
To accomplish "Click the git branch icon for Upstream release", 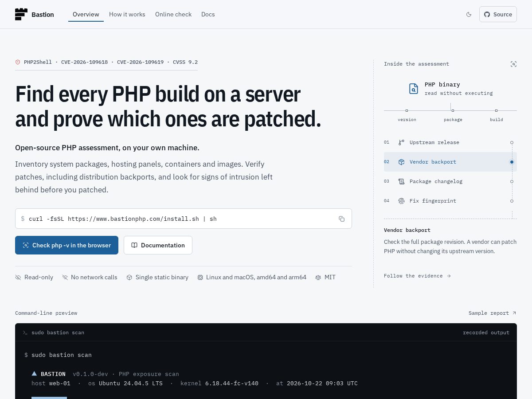I will [x=401, y=142].
